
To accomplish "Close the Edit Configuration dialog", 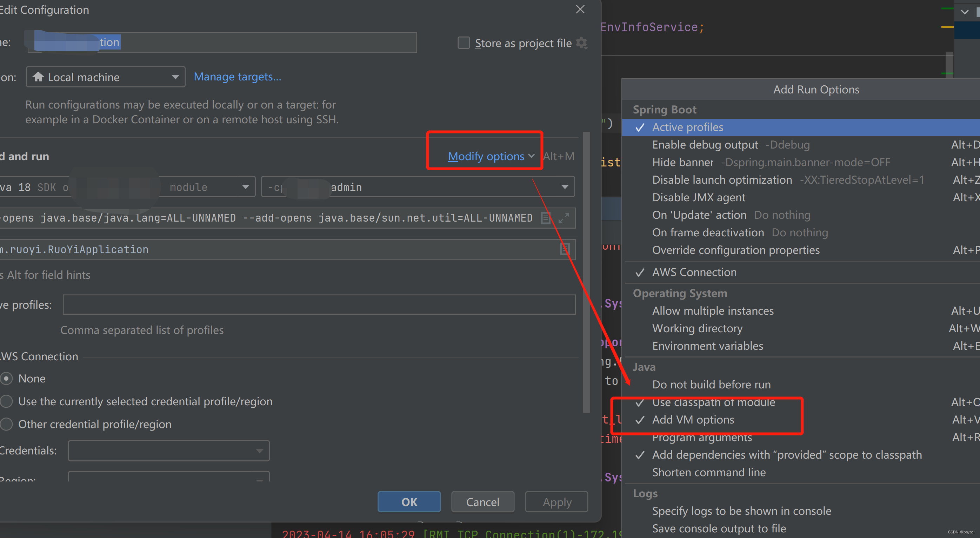I will (580, 9).
